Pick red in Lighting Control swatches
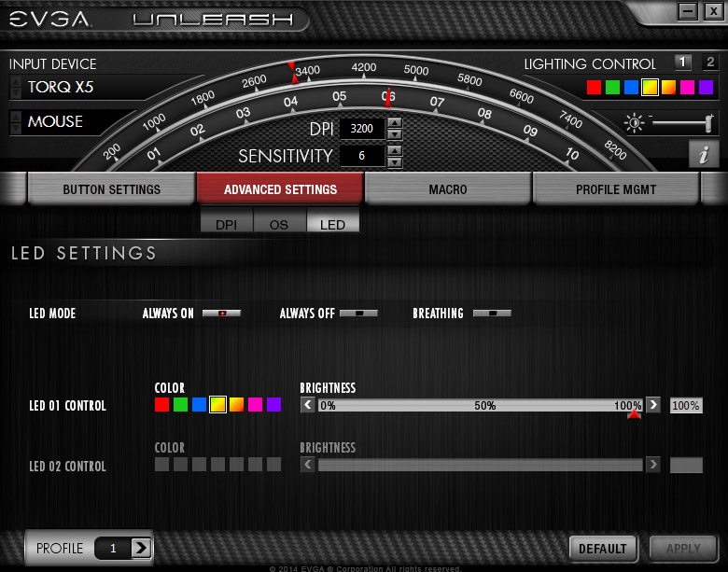This screenshot has height=572, width=728. pos(594,87)
